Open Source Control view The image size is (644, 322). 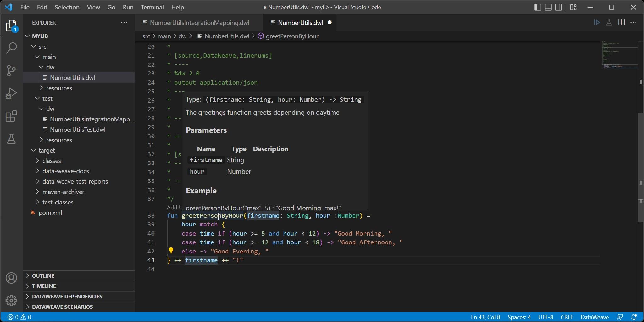[x=11, y=70]
